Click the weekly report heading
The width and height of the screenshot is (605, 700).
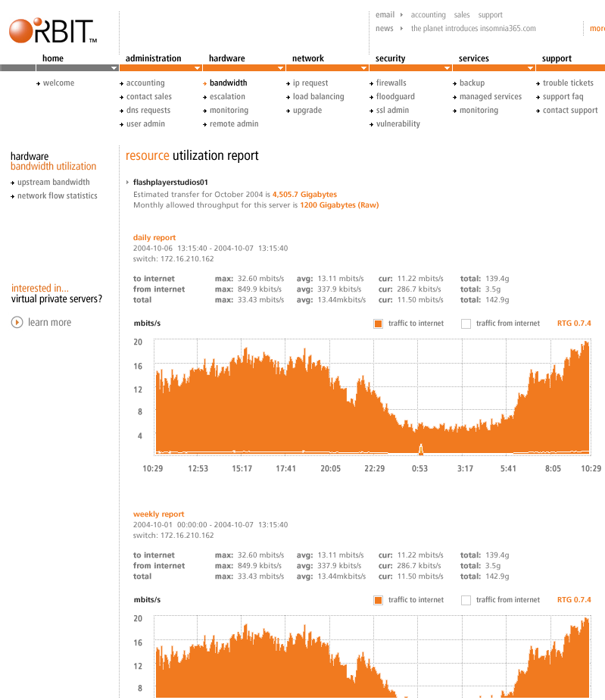pyautogui.click(x=158, y=514)
